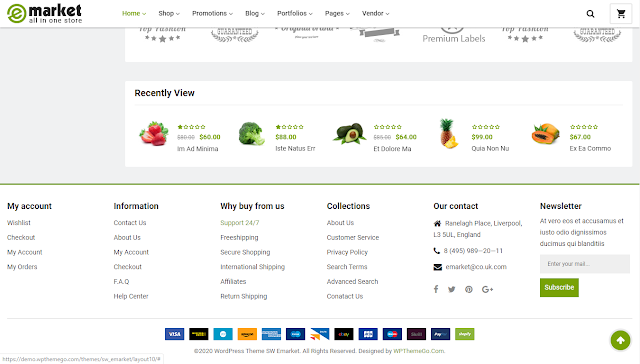
Task: Click the eBay payment icon
Action: [344, 334]
